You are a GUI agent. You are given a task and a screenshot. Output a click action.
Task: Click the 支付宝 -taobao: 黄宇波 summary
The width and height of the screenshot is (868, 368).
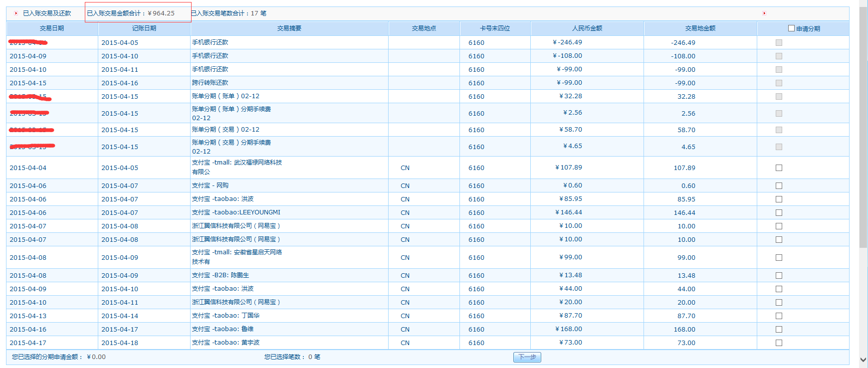click(225, 343)
